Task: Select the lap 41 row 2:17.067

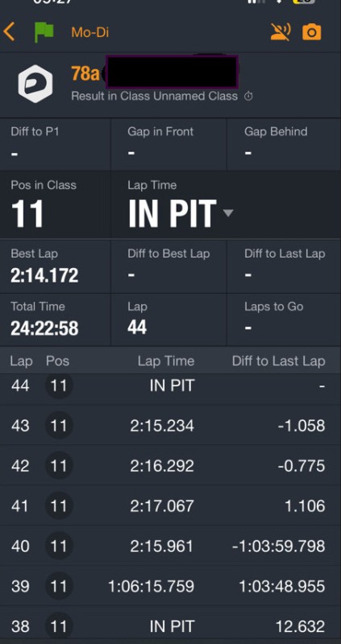Action: tap(170, 506)
